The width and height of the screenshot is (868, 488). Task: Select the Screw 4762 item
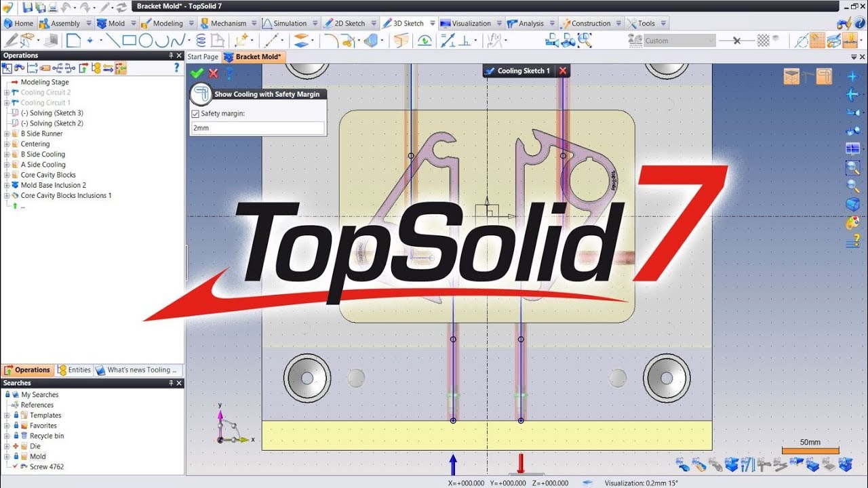(x=47, y=467)
